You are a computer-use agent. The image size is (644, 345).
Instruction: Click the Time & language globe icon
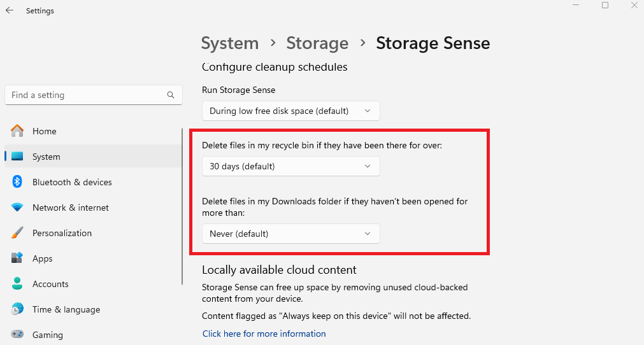(17, 309)
